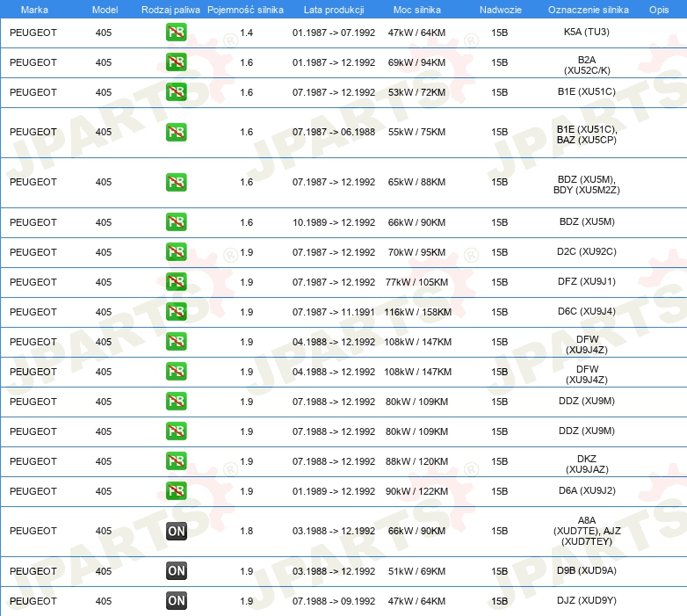Select the PB icon in the D6C (XU9J4) row
This screenshot has width=687, height=616.
(176, 312)
